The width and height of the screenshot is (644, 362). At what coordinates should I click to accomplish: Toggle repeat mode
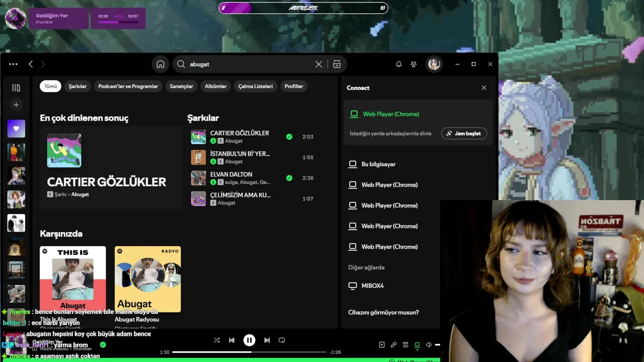click(x=282, y=340)
